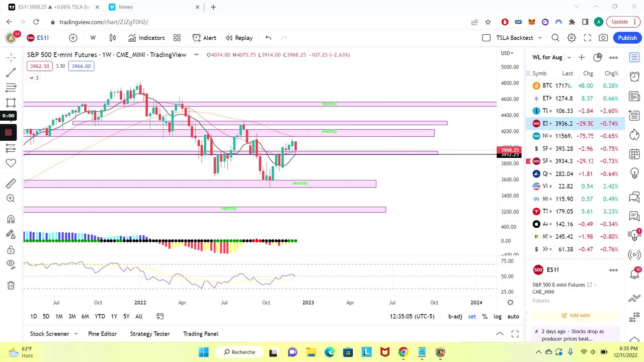Lock all drawing tools
Screen dimensions: 644x362
click(11, 250)
